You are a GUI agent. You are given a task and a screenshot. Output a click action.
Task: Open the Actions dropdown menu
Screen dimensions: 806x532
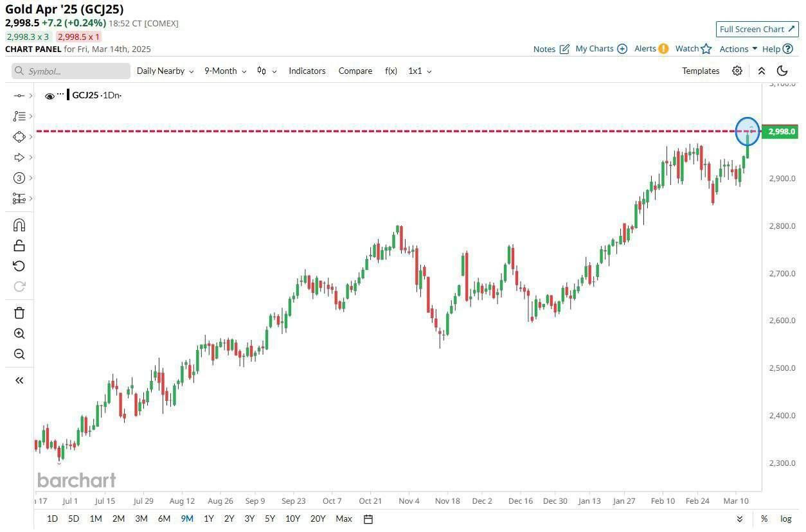(738, 49)
